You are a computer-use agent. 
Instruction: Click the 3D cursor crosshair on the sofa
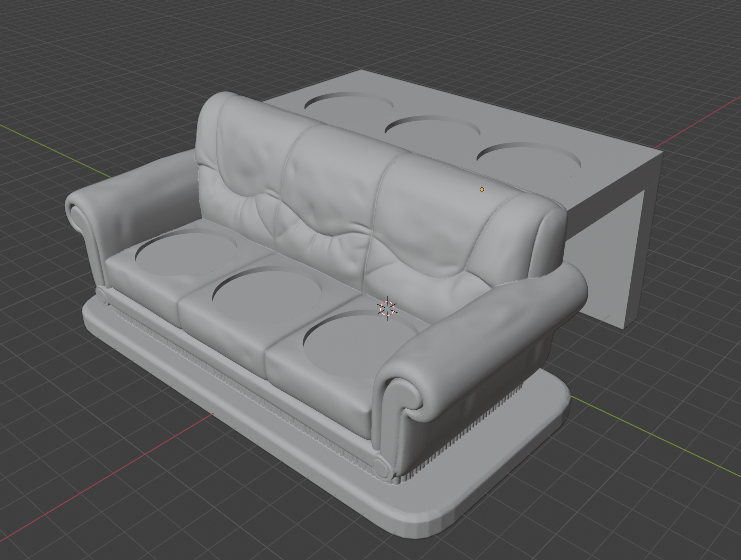click(387, 308)
